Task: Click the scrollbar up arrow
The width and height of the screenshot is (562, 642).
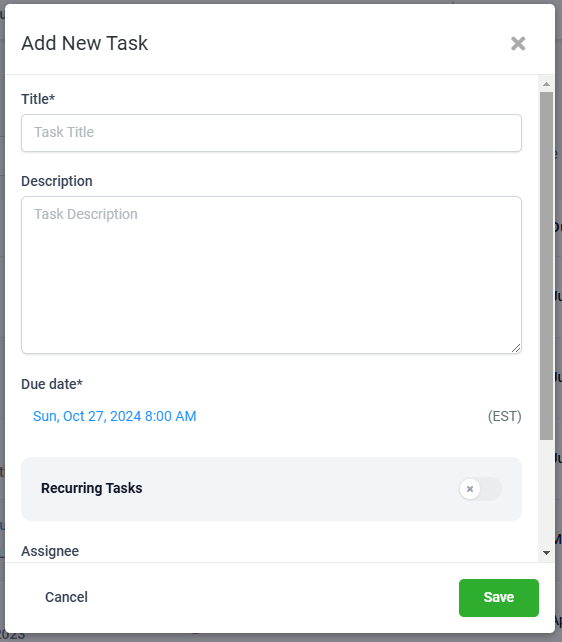Action: [546, 84]
